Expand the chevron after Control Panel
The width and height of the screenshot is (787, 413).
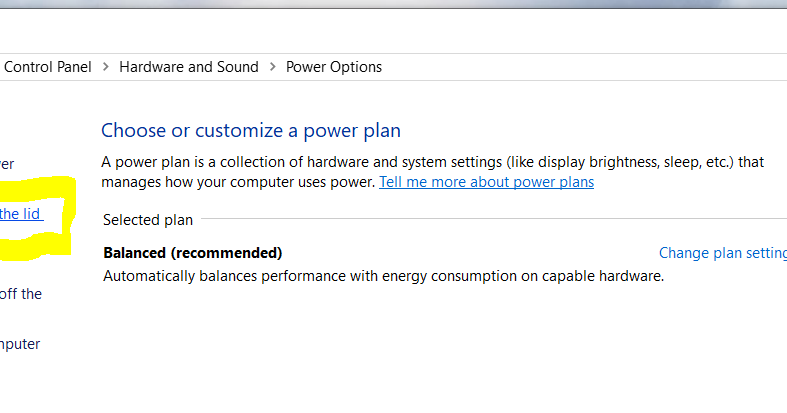pos(105,67)
